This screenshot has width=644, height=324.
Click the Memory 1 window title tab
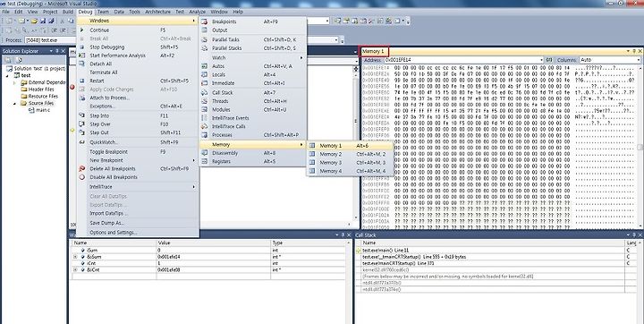374,51
